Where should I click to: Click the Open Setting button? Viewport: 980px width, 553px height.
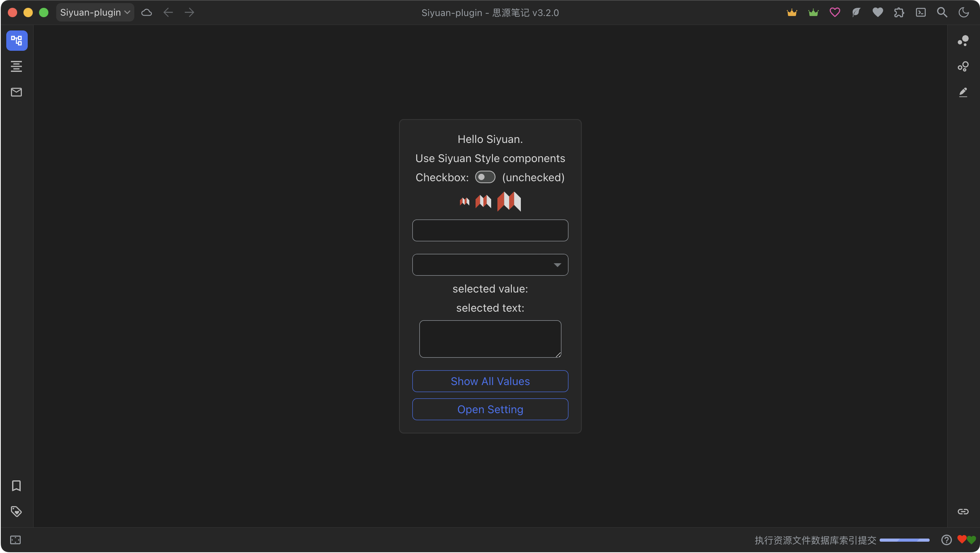(490, 409)
